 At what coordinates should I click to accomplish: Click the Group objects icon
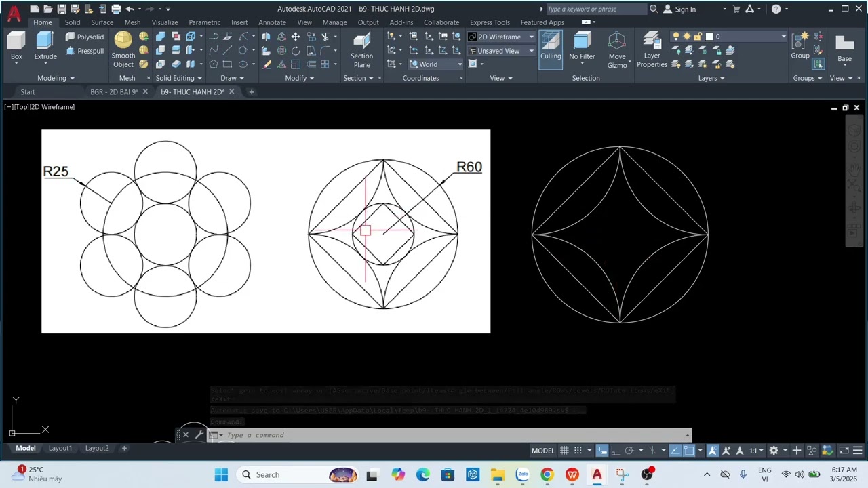point(801,45)
